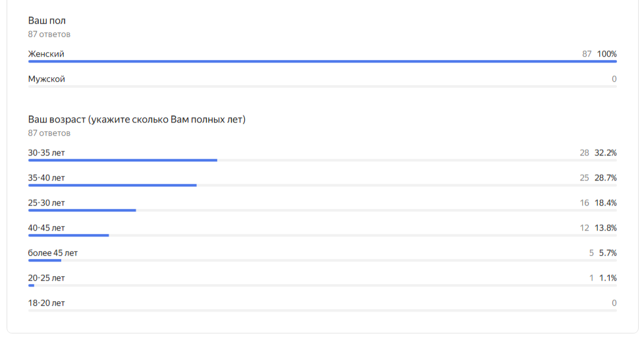Click the 'Женский' answer label
Screen dimensions: 644x340
coord(46,54)
